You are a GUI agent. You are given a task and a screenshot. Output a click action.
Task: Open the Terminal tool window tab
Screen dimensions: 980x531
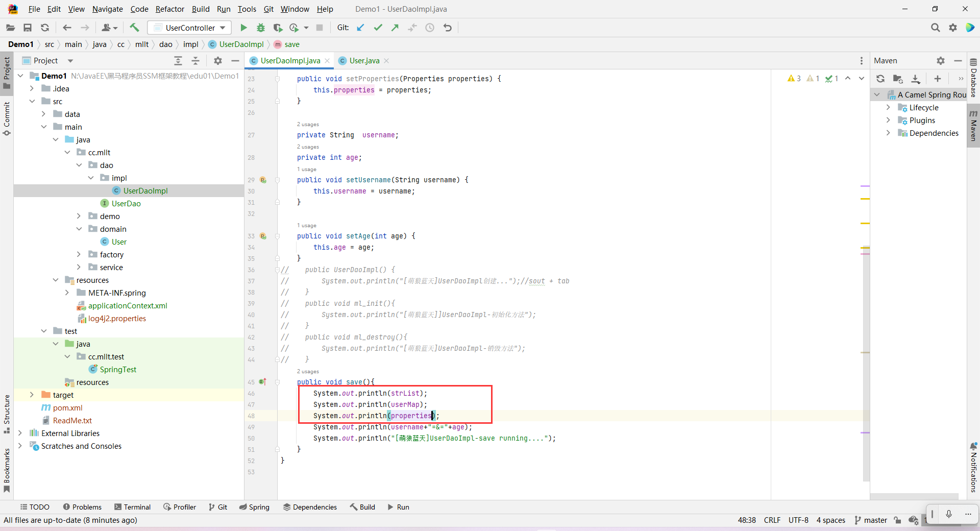132,507
